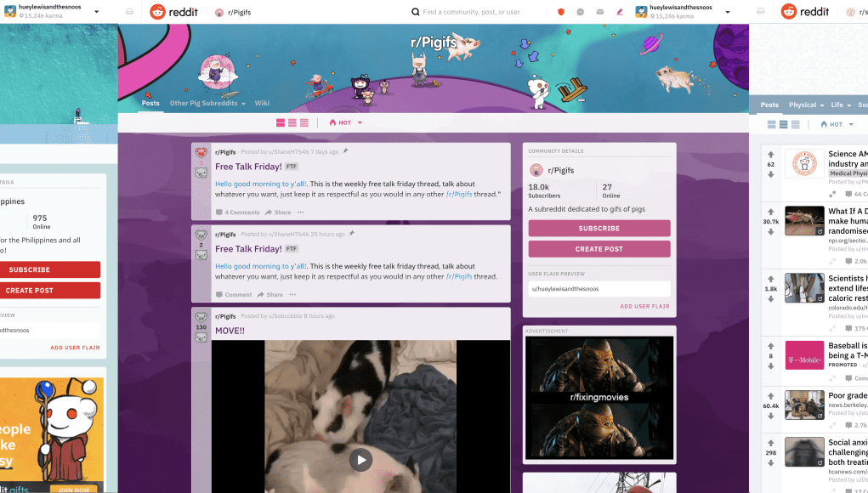868x493 pixels.
Task: Click the helmet icon beside the science window's reddit logo
Action: pyautogui.click(x=761, y=12)
